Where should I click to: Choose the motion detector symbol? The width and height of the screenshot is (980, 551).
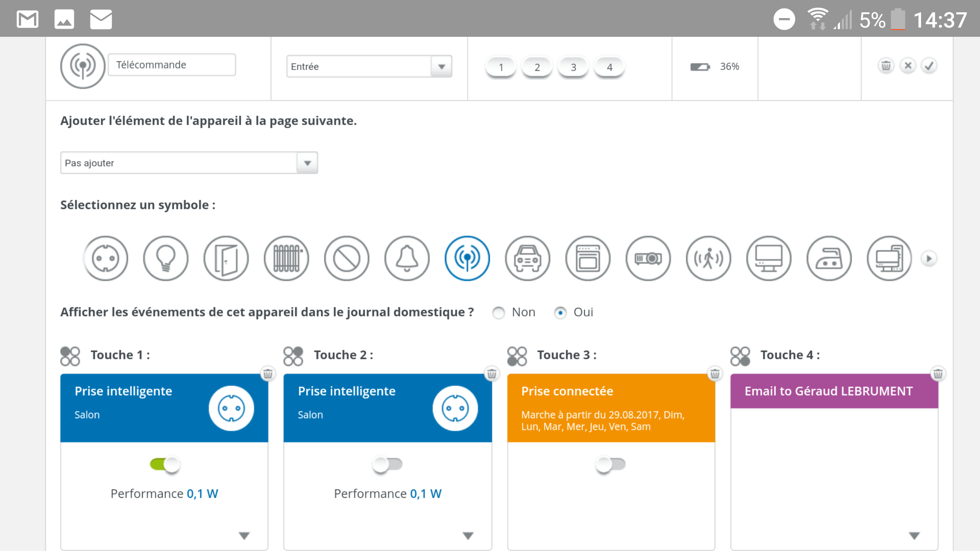click(x=709, y=258)
